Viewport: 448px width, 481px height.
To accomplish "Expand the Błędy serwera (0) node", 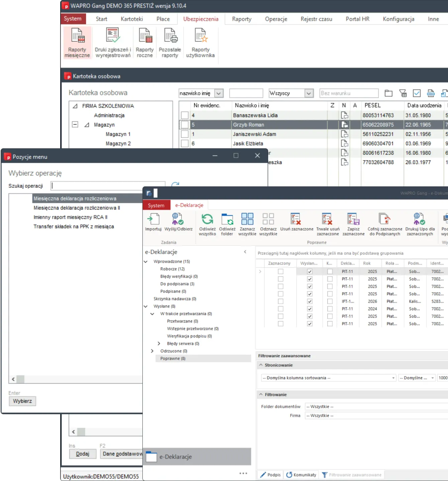I will pos(159,343).
